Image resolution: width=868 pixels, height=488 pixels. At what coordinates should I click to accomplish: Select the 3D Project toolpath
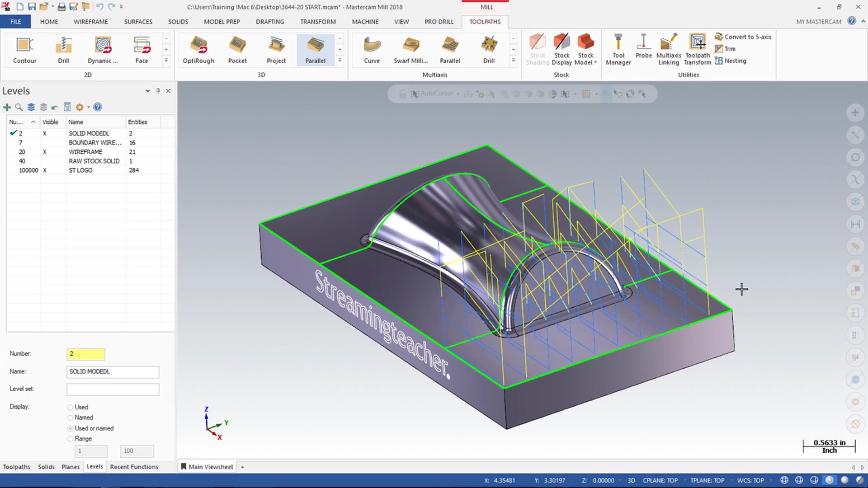pos(276,50)
